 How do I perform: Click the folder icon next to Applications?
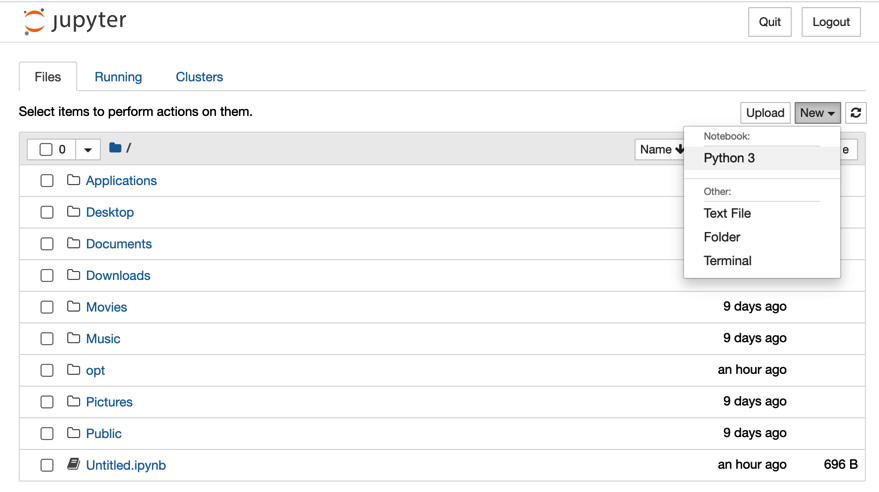pos(73,180)
